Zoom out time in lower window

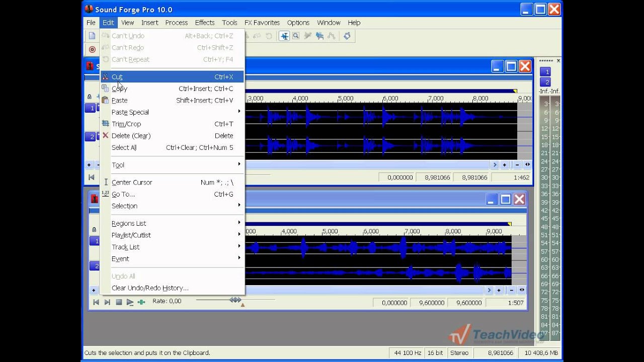[x=511, y=290]
